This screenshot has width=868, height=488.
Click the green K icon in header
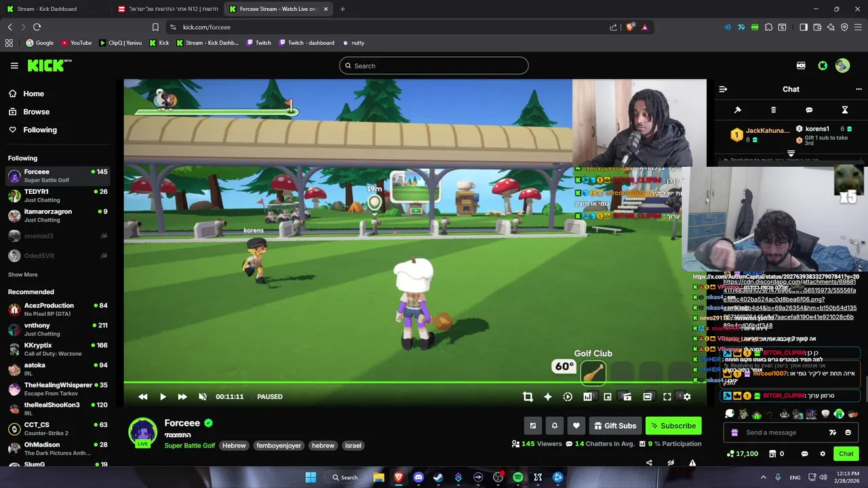pyautogui.click(x=823, y=66)
